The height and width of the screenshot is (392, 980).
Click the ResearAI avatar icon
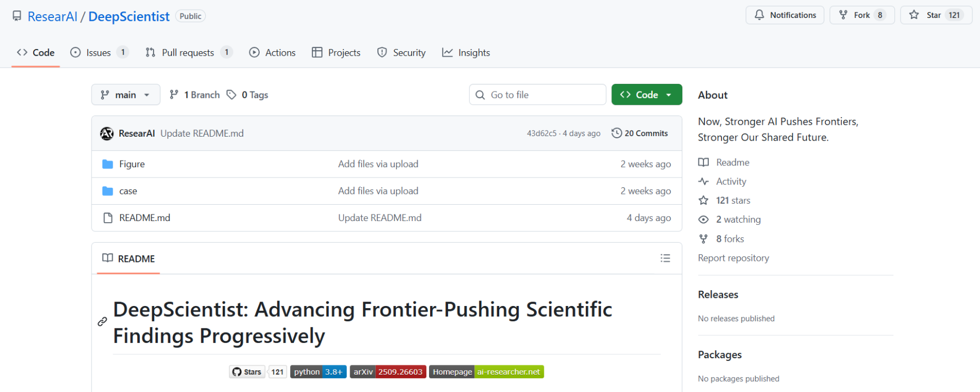coord(107,133)
